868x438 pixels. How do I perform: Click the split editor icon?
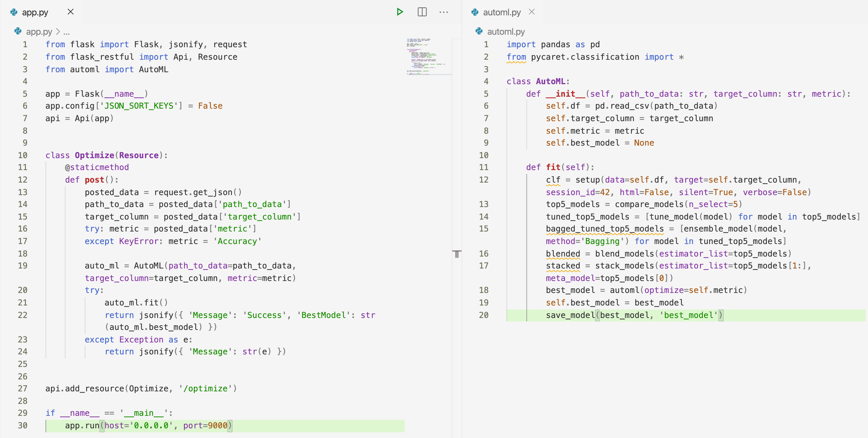click(x=422, y=12)
